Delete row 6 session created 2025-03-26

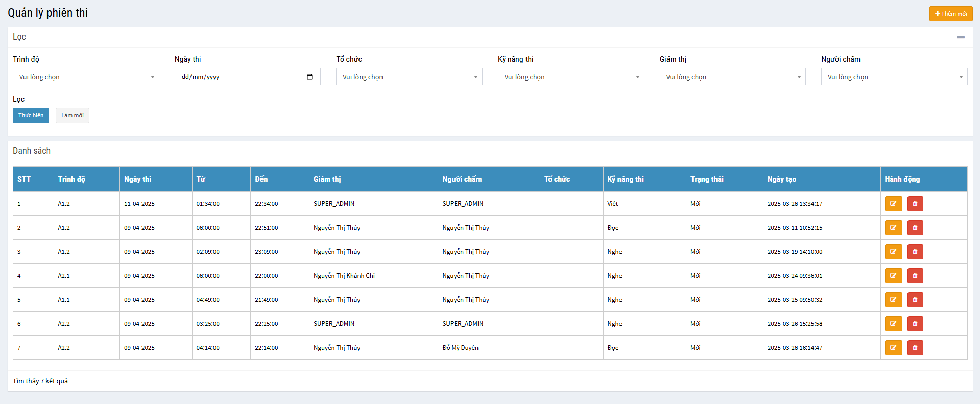tap(915, 324)
